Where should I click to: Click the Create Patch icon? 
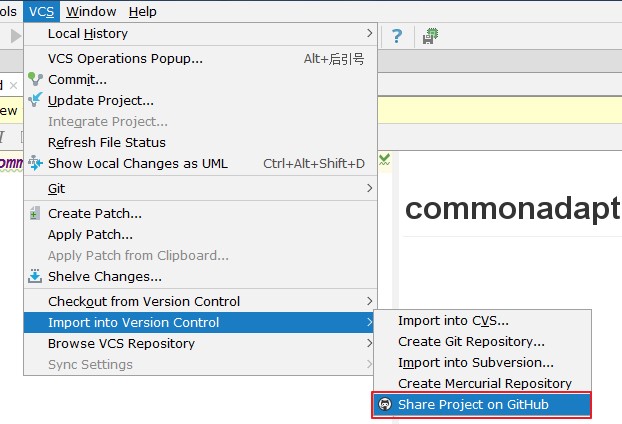point(36,213)
